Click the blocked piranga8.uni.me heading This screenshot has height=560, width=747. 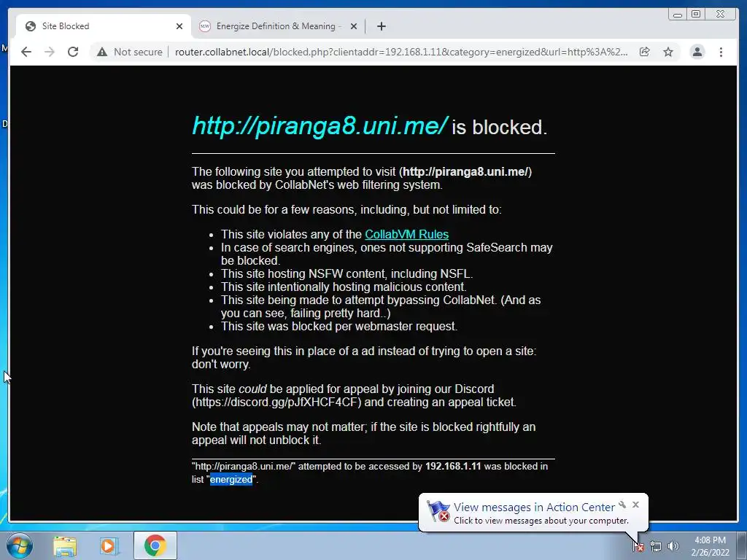[x=320, y=126]
